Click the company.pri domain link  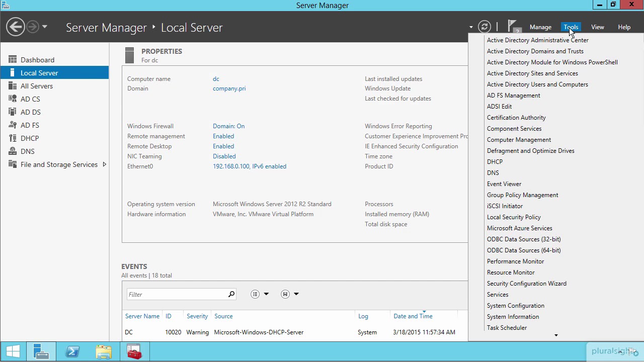[229, 88]
